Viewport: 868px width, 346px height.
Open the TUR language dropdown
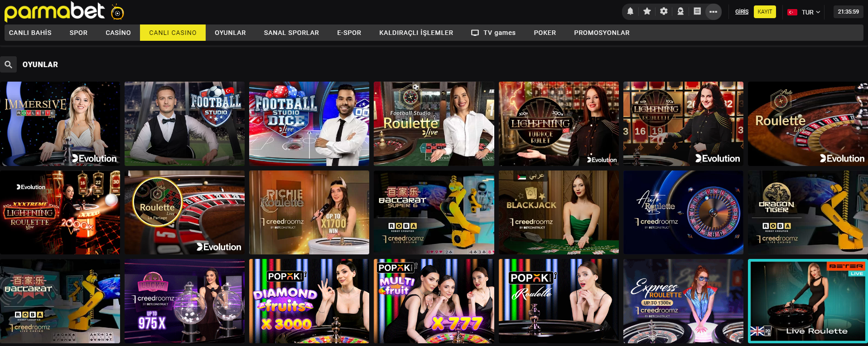pyautogui.click(x=810, y=12)
